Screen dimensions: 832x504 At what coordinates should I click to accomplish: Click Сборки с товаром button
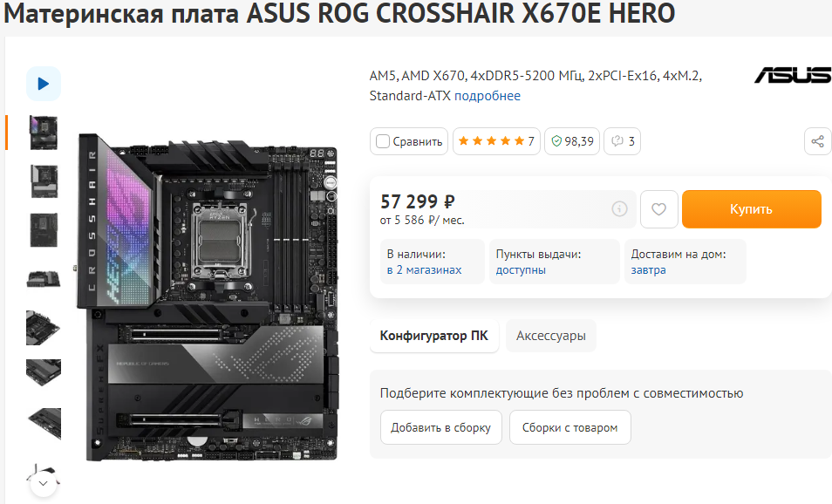569,427
